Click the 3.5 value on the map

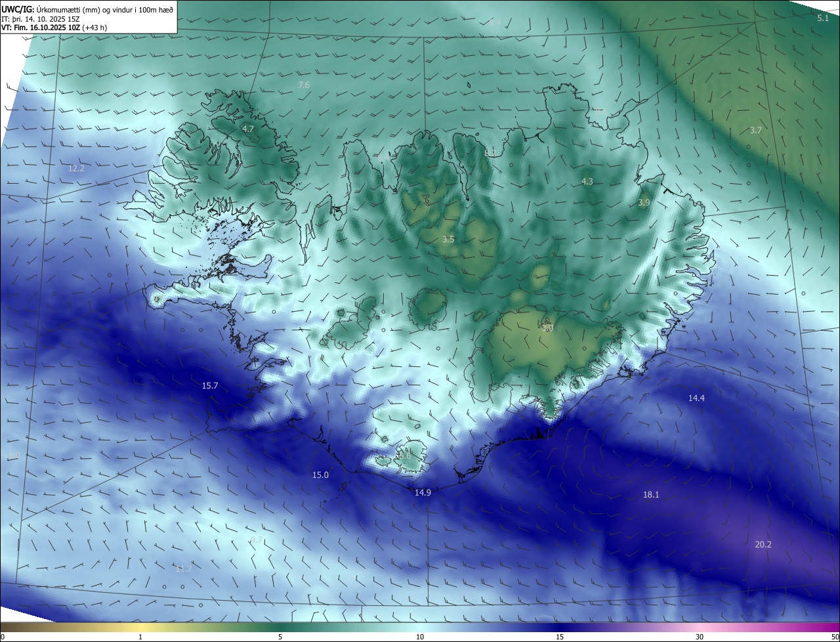click(x=448, y=240)
